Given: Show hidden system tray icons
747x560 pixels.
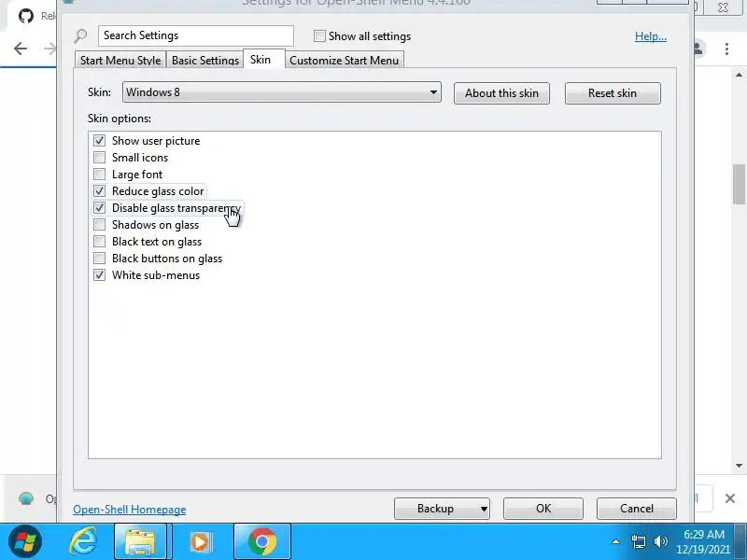Looking at the screenshot, I should pyautogui.click(x=615, y=541).
